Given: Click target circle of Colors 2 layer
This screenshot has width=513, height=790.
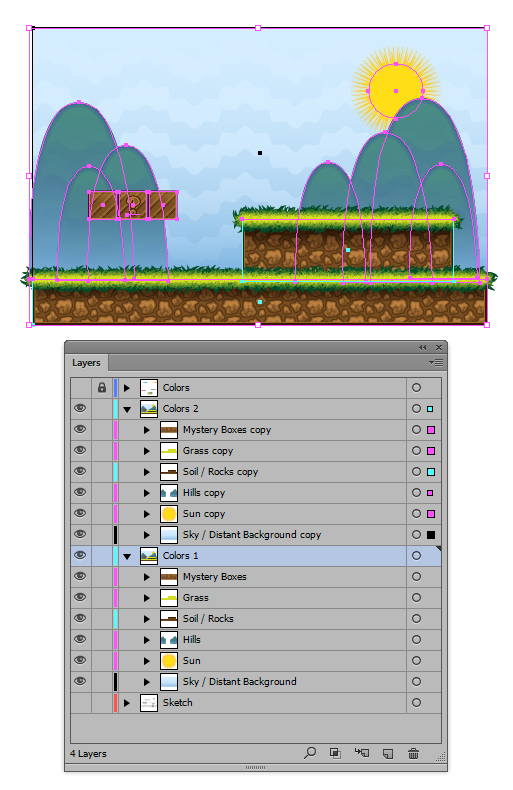Looking at the screenshot, I should click(416, 409).
